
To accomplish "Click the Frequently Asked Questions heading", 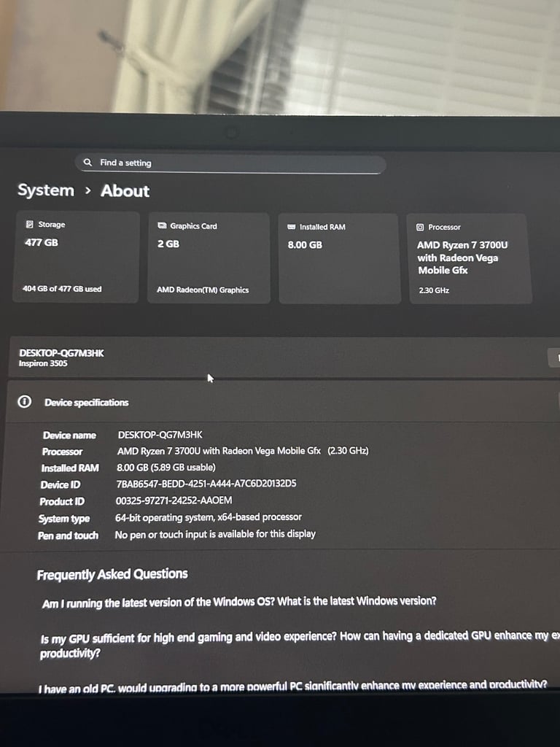I will tap(112, 574).
